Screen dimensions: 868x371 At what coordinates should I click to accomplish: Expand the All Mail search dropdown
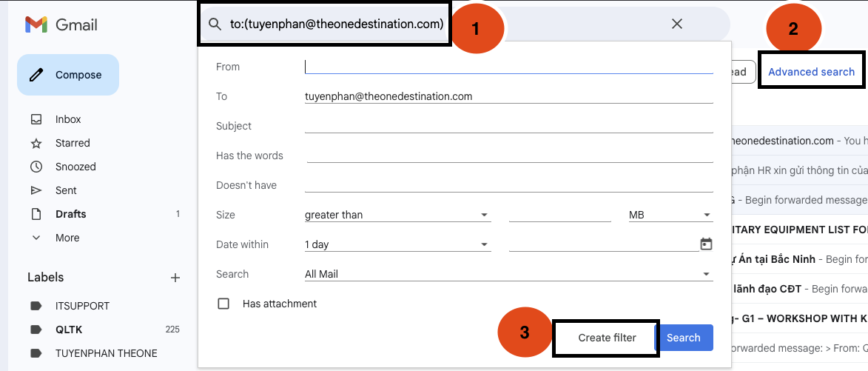click(508, 274)
